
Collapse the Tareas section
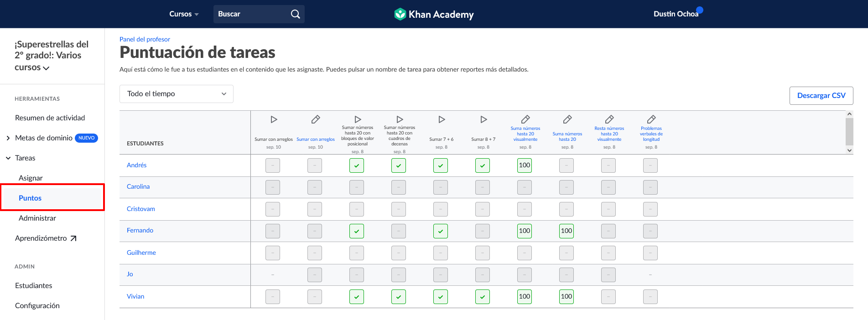click(8, 158)
